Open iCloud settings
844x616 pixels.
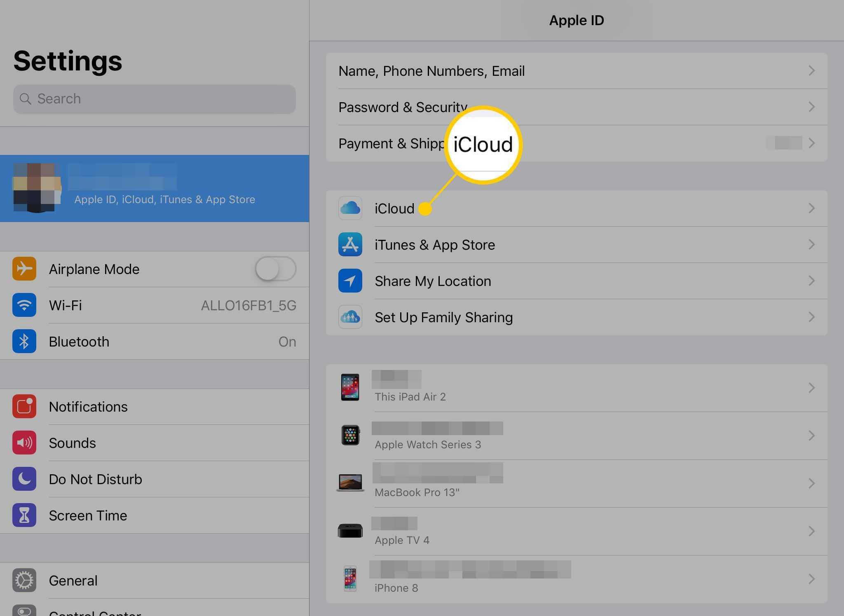tap(393, 208)
